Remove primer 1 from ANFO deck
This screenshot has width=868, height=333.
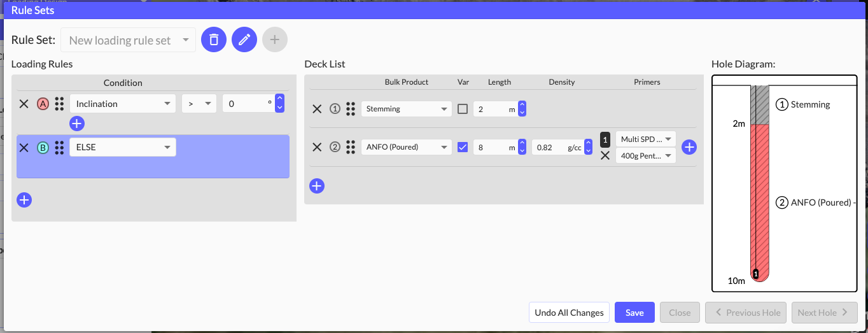(605, 155)
